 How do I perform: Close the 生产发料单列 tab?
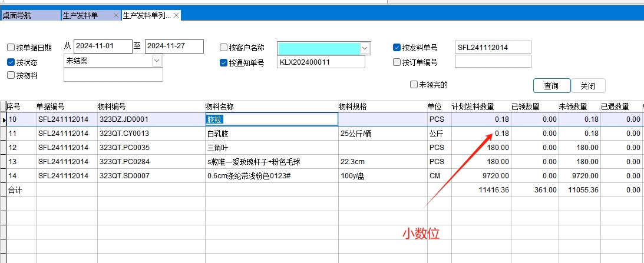coord(176,15)
